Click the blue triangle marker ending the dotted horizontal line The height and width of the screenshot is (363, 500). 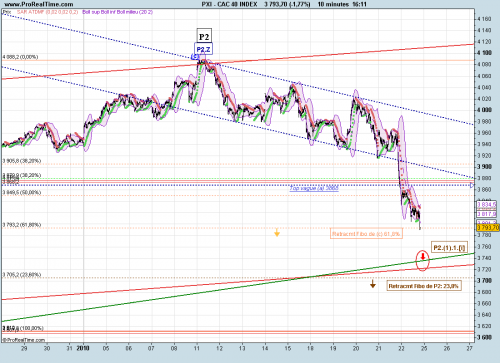472,185
